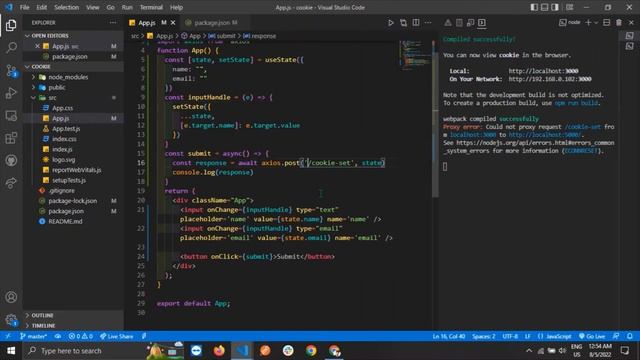Screen dimensions: 640x360
Task: Open the localhost:3000 local URL
Action: pos(543,71)
